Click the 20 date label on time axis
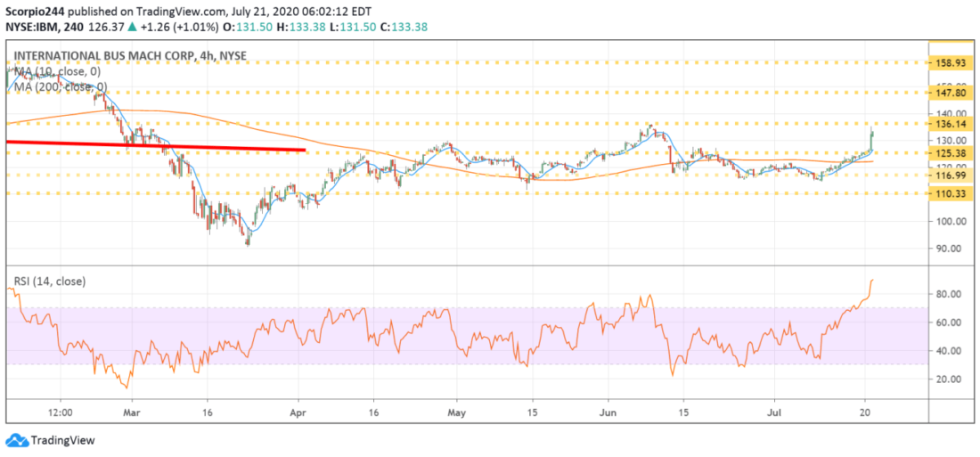Viewport: 980px width, 457px height. [x=865, y=413]
